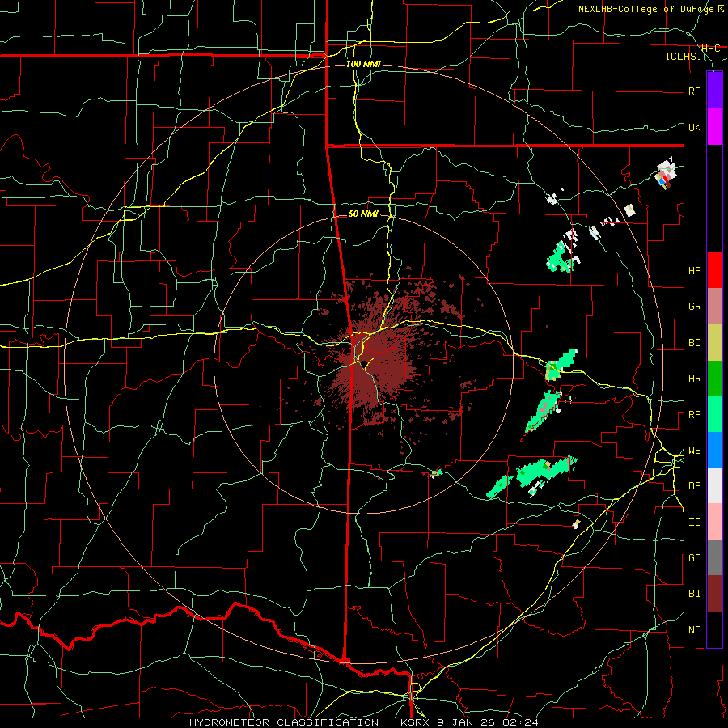Click the WS legend label
Screen dimensions: 728x728
[x=694, y=451]
